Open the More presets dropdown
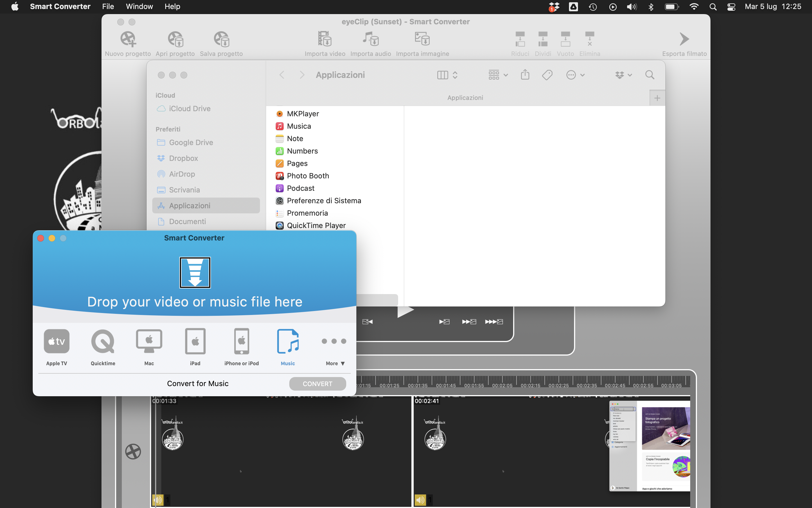The width and height of the screenshot is (812, 508). 335,363
